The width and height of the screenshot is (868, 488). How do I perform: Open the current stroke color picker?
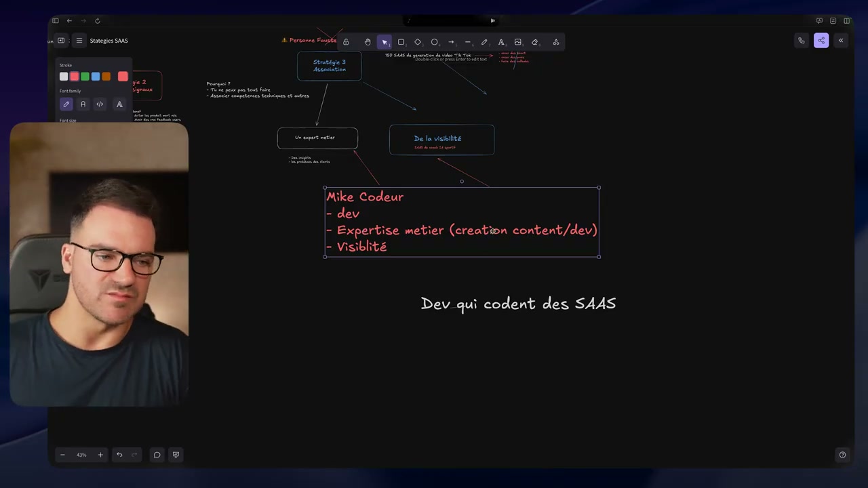coord(123,77)
